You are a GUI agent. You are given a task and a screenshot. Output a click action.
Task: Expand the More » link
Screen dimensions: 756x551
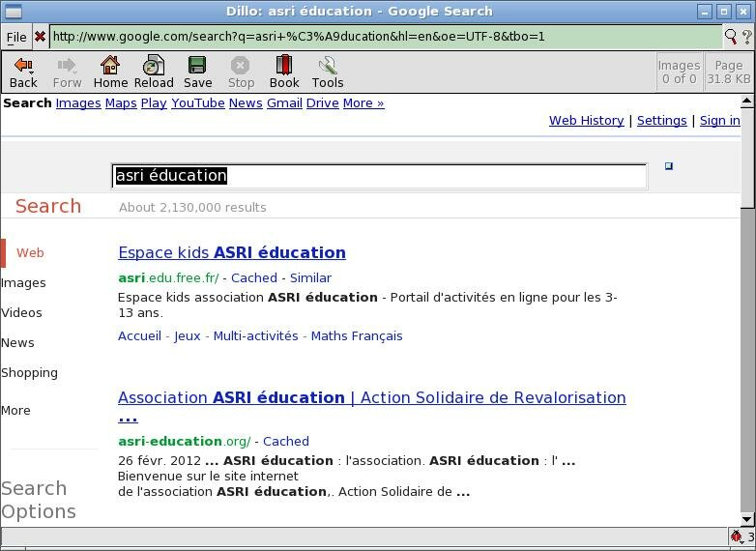click(x=363, y=103)
